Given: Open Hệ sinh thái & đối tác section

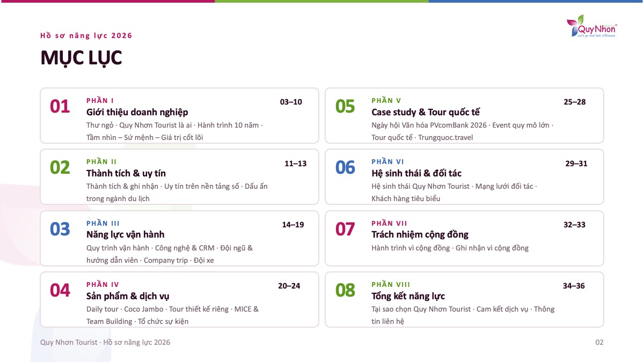Looking at the screenshot, I should [x=416, y=173].
